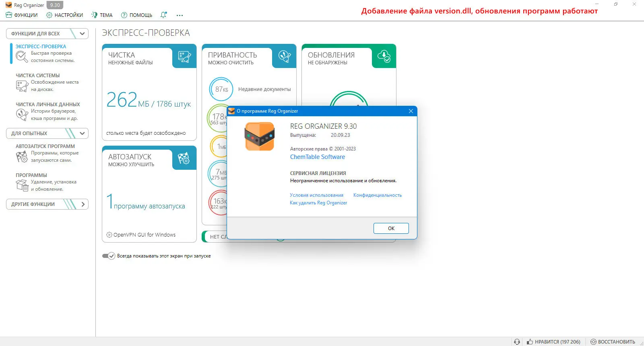Open the НАСТРОЙКИ menu
The image size is (644, 346).
(65, 15)
